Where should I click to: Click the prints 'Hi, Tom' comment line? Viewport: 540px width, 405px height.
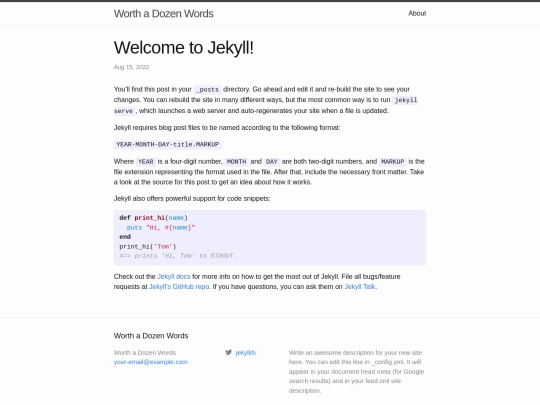[x=178, y=256]
